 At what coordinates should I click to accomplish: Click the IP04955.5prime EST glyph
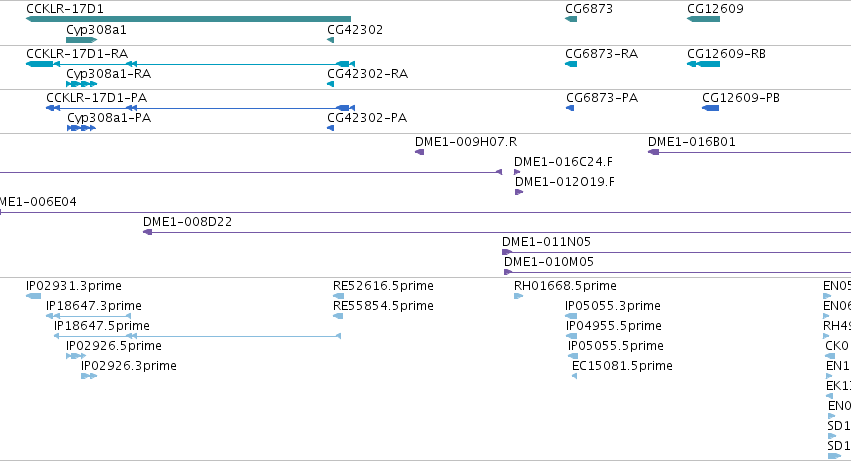pyautogui.click(x=571, y=336)
